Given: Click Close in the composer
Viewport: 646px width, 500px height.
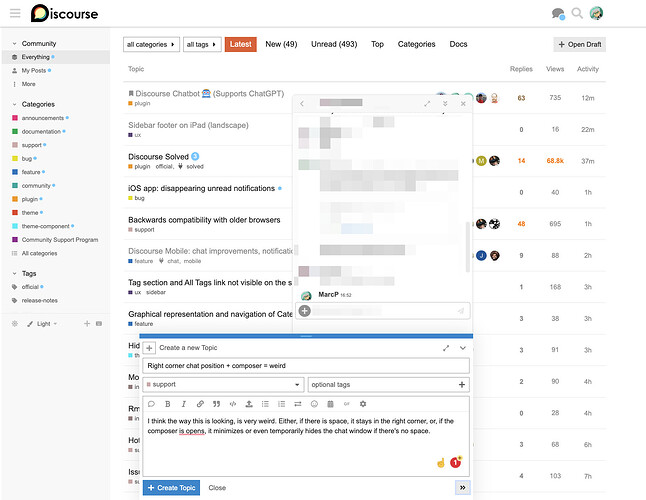Looking at the screenshot, I should coord(217,488).
